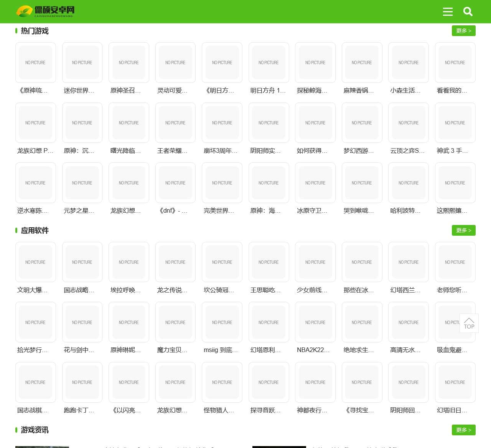Image resolution: width=491 pixels, height=448 pixels.
Task: Click the search magnifier icon
Action: [x=468, y=12]
